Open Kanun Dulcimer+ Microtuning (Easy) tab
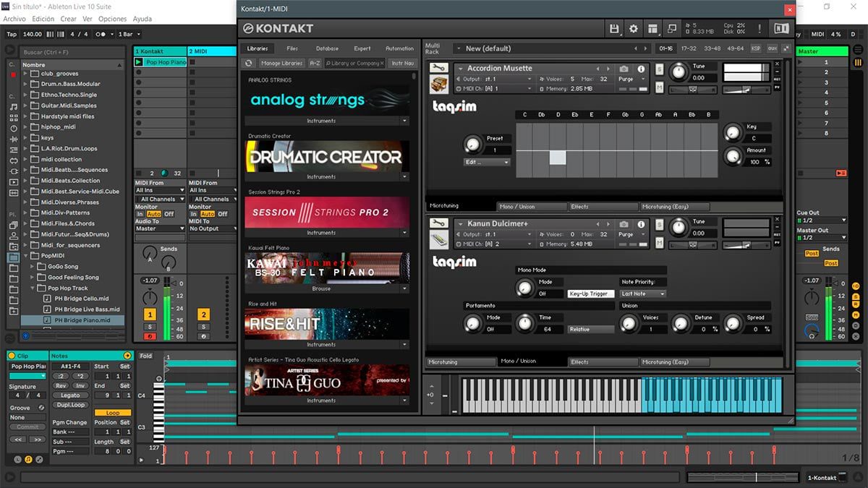Image resolution: width=868 pixels, height=488 pixels. [675, 362]
